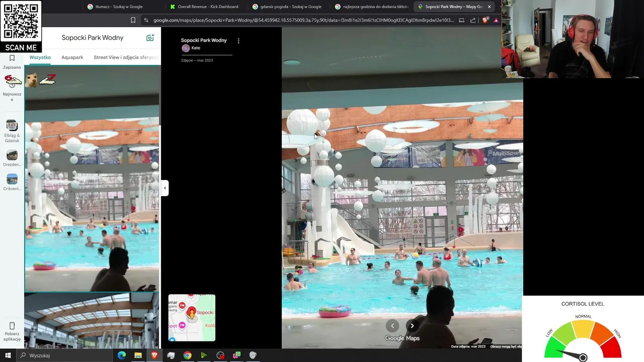
Task: Open the pink chat app in taskbar
Action: (236, 355)
